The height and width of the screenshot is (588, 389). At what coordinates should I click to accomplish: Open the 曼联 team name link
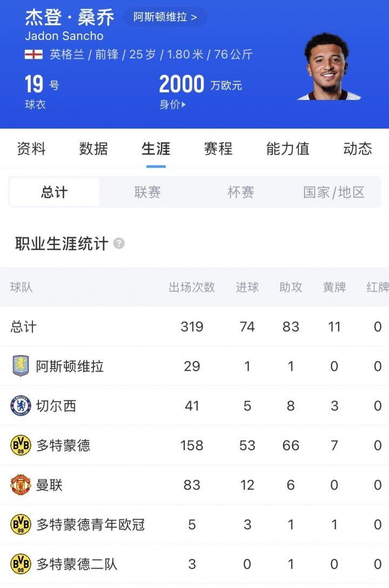coord(49,485)
